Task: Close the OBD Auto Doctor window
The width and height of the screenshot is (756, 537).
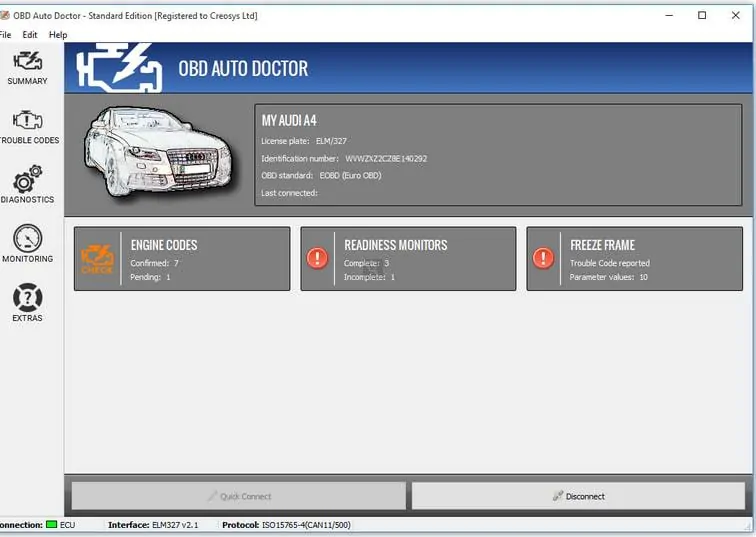Action: [736, 15]
